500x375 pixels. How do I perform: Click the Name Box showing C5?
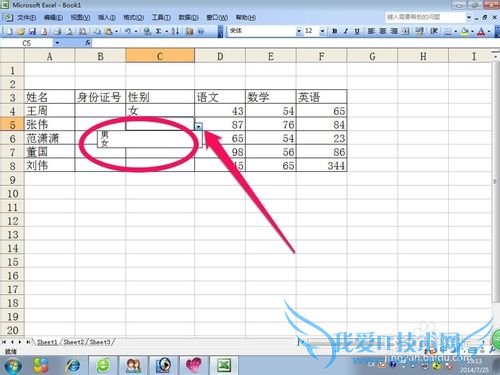pos(27,43)
